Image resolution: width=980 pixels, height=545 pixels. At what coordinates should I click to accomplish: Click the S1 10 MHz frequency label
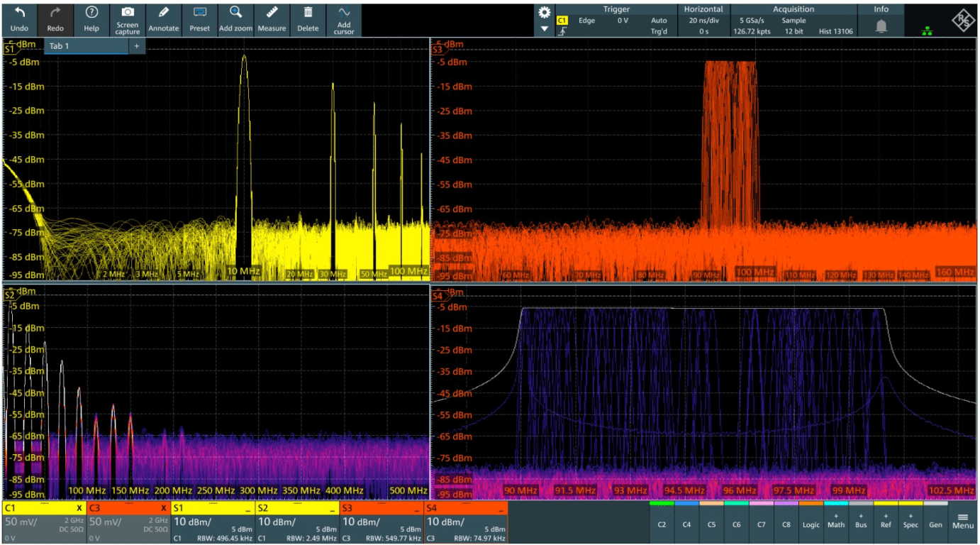pyautogui.click(x=243, y=272)
